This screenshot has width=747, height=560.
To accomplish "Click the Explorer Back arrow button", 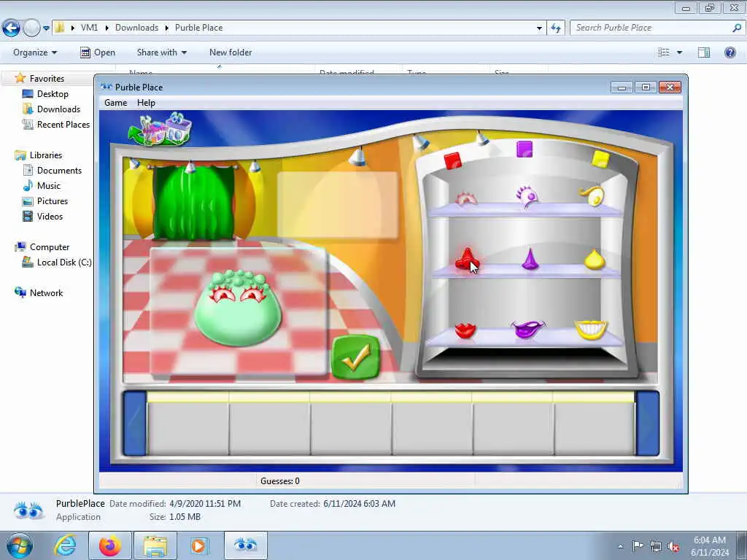I will click(x=11, y=28).
